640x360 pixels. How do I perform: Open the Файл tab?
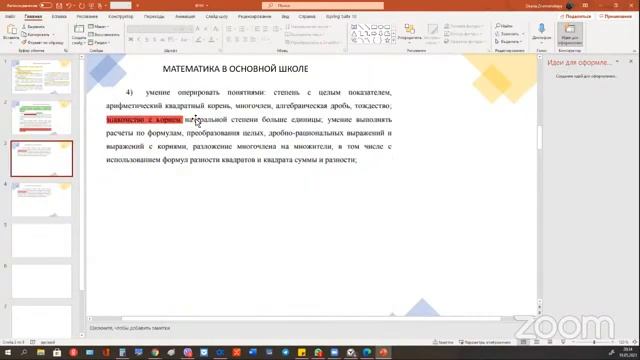10,17
